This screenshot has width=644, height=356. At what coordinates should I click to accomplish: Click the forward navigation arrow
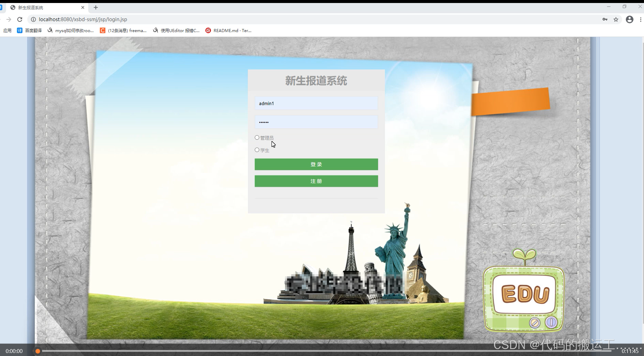click(9, 19)
